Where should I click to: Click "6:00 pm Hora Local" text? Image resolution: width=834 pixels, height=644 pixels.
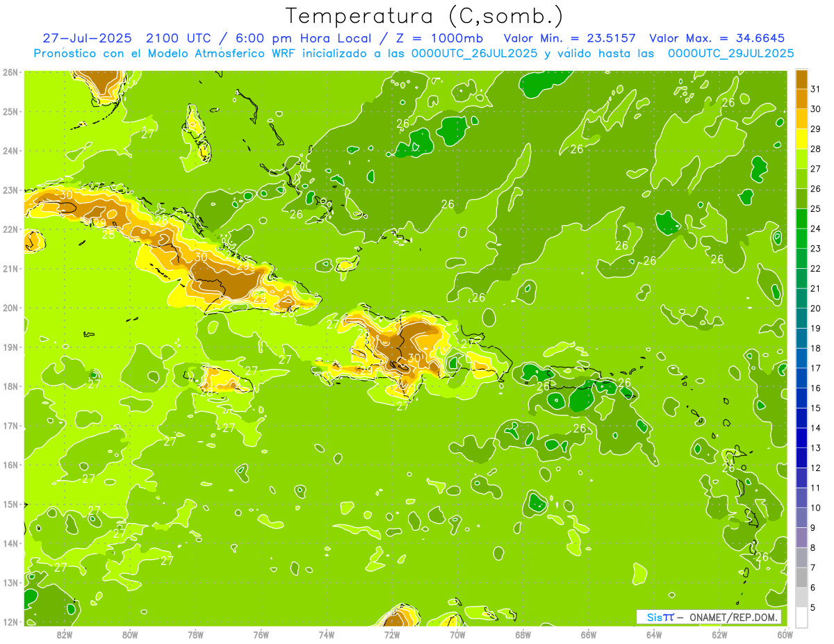tap(304, 39)
